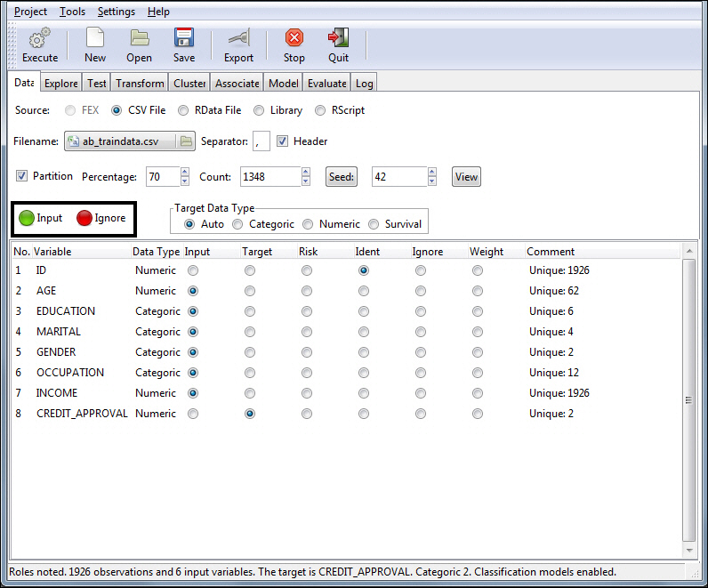Open the Tools menu
708x588 pixels.
click(x=72, y=12)
